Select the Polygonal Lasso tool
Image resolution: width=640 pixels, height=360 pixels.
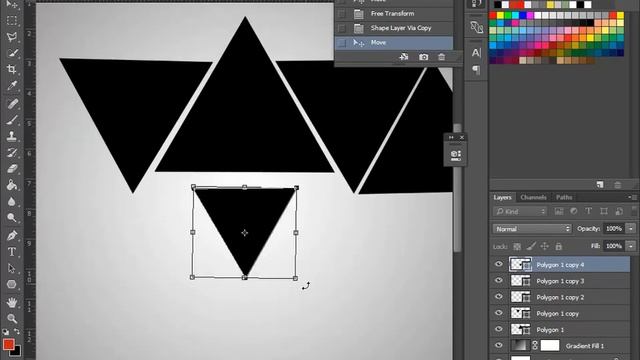click(11, 37)
